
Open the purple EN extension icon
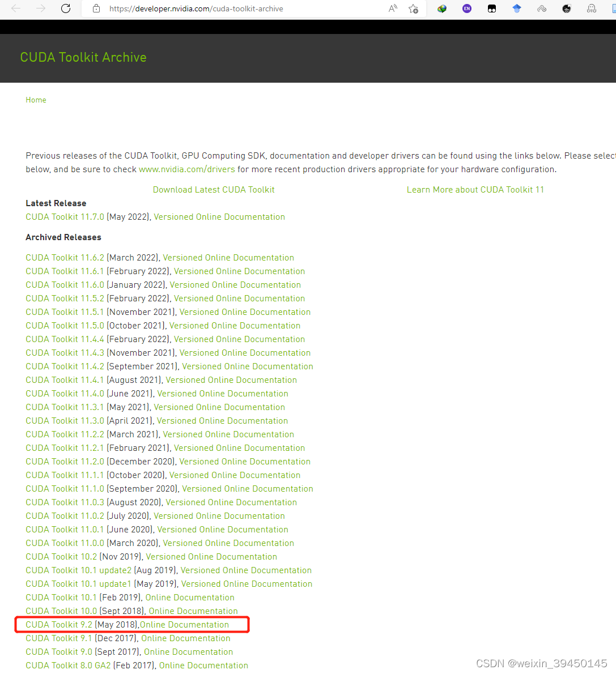(x=467, y=8)
